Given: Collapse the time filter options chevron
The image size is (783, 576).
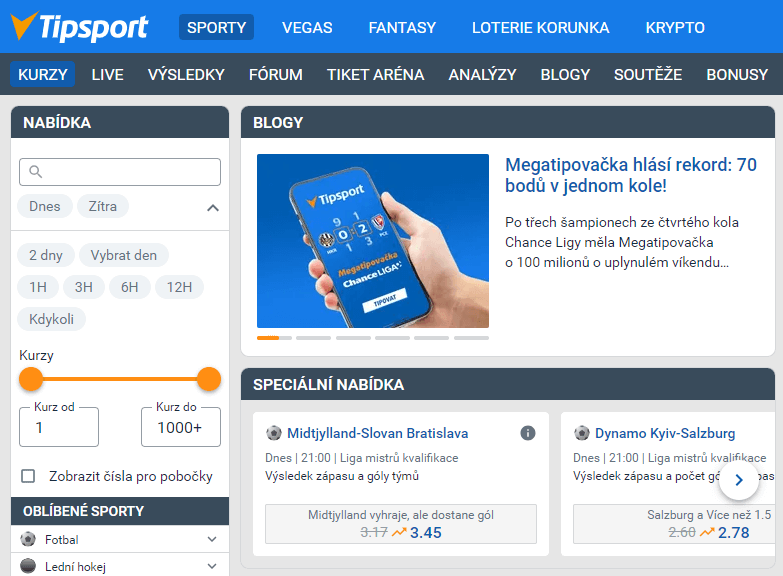Looking at the screenshot, I should click(212, 208).
